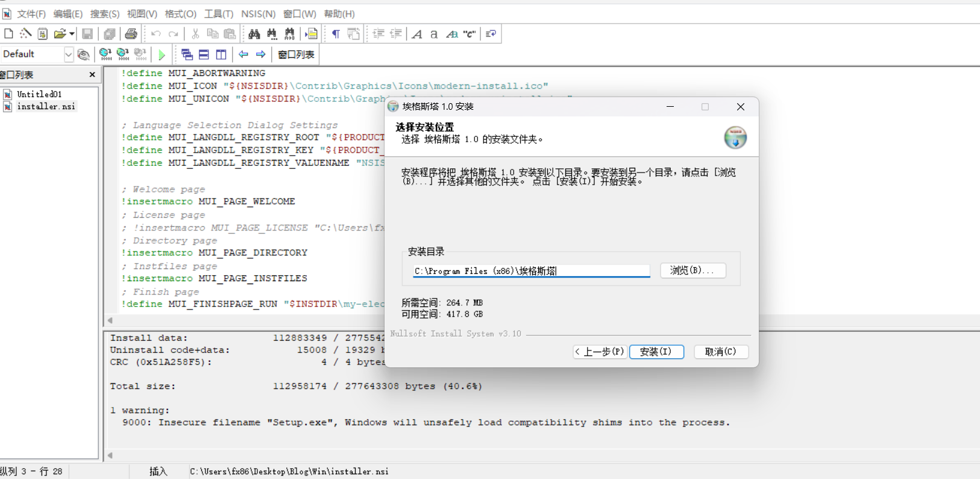
Task: Open the 视图(V) menu
Action: (x=142, y=13)
